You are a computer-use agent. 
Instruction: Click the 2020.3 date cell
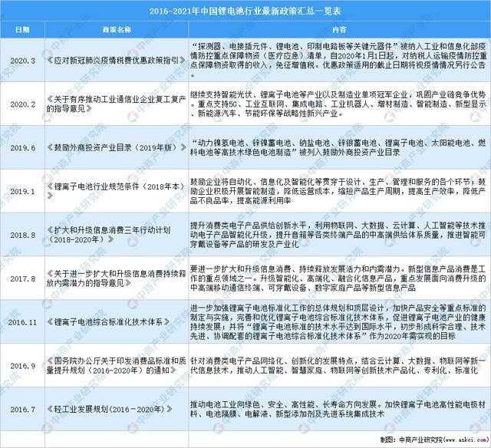tap(22, 61)
